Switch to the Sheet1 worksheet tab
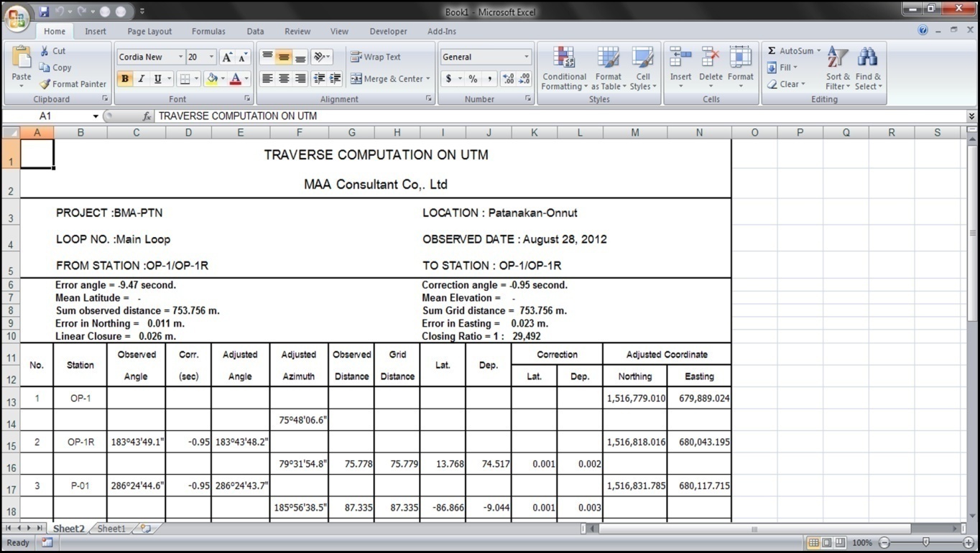The height and width of the screenshot is (553, 980). pyautogui.click(x=111, y=529)
